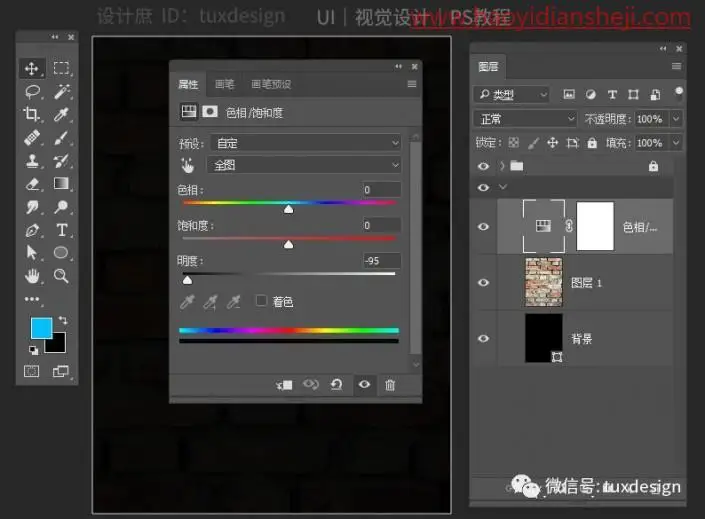
Task: Hide the 背景 background layer
Action: coord(483,338)
